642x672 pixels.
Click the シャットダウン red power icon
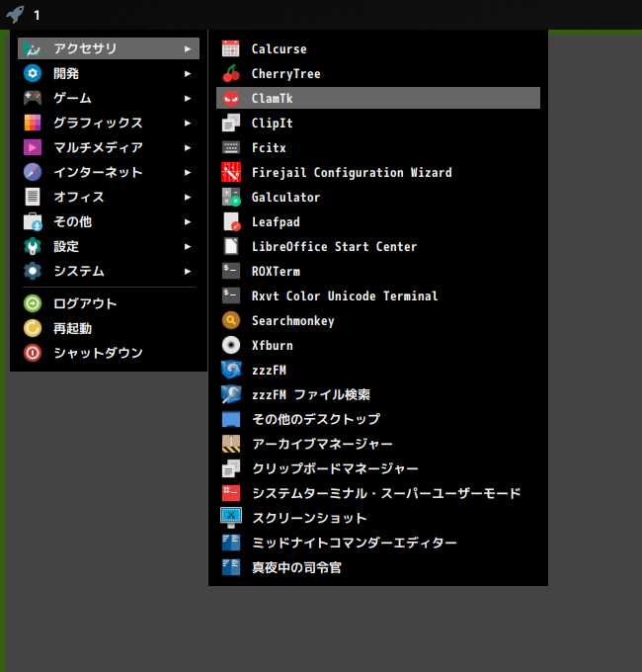tap(33, 353)
